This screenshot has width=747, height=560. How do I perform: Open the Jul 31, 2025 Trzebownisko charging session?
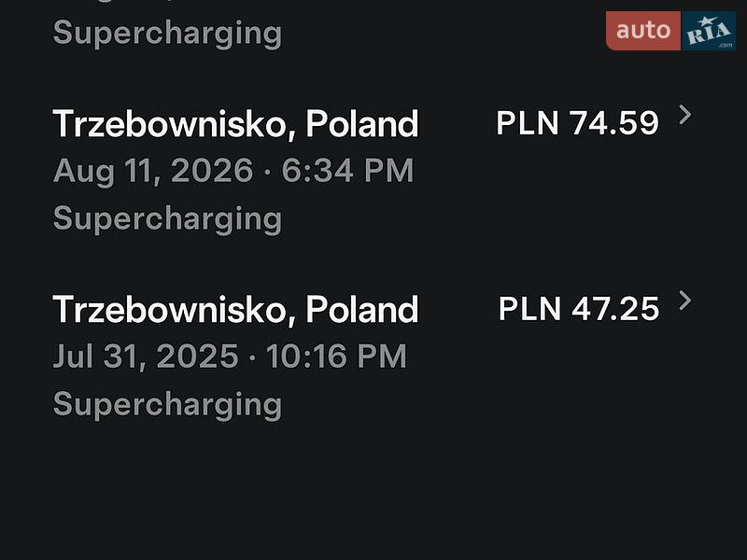point(373,357)
